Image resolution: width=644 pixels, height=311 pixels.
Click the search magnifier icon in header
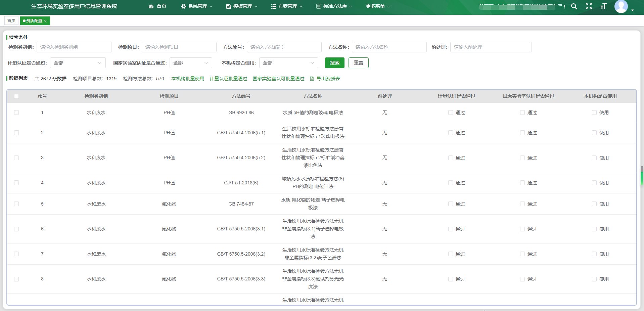(x=574, y=6)
